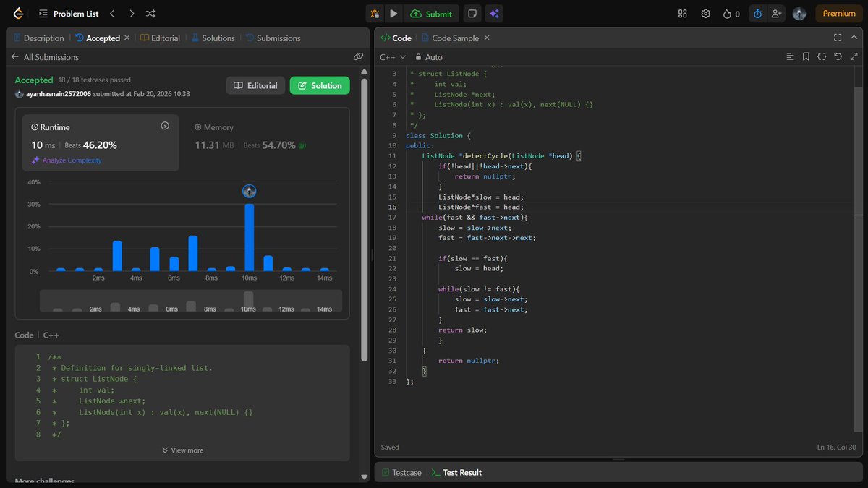
Task: Click the 'Saved' status text
Action: (x=390, y=448)
